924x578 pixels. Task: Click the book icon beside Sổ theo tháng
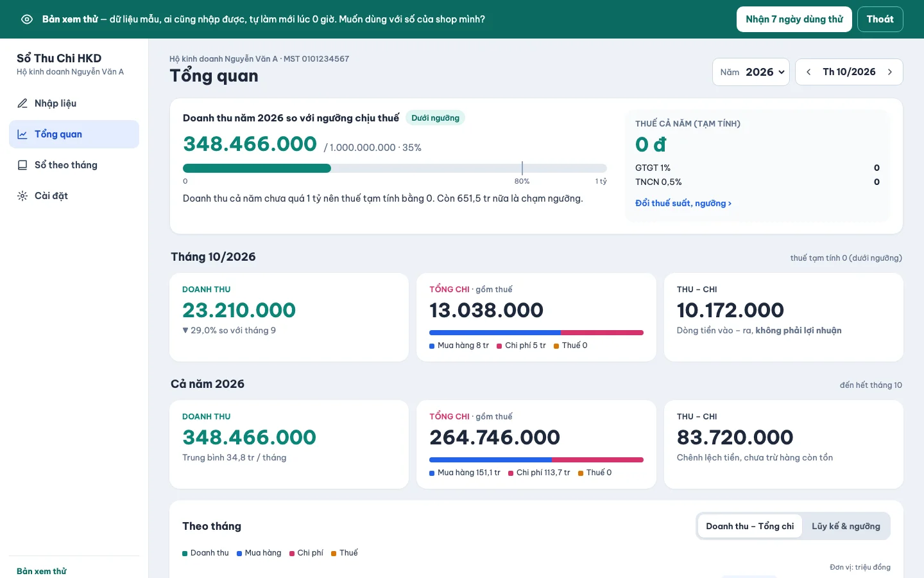[22, 165]
